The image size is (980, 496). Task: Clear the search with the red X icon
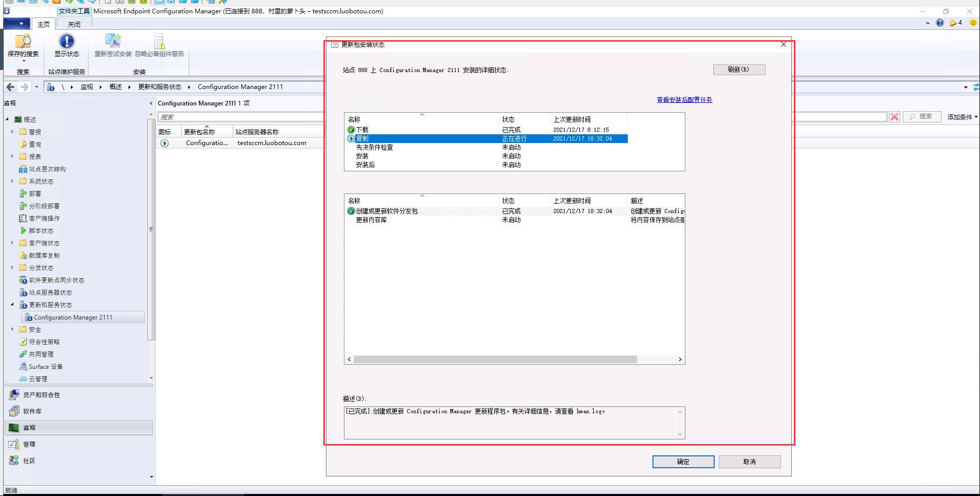point(895,117)
